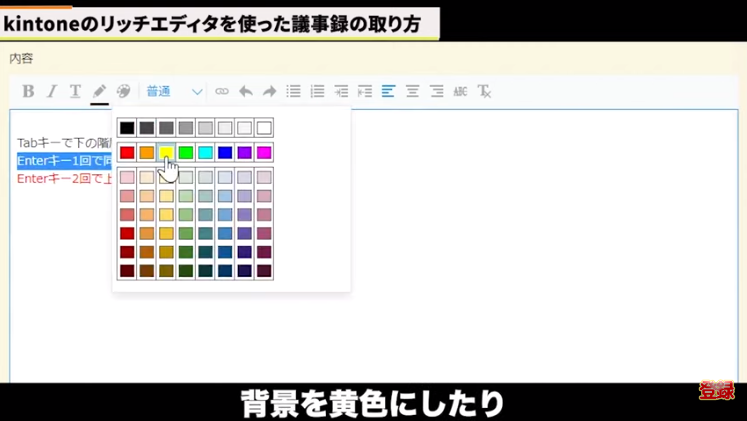Viewport: 747px width, 421px height.
Task: Select the magenta color swatch
Action: (264, 152)
